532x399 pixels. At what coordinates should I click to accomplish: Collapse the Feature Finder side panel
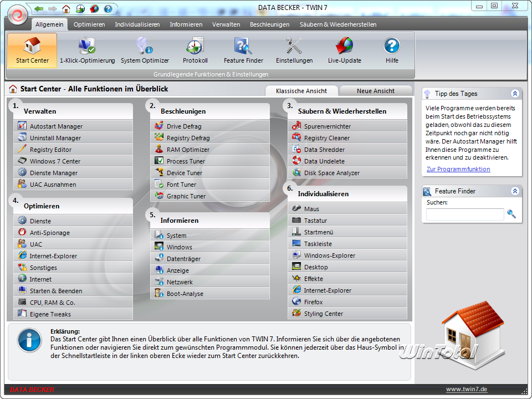point(515,191)
